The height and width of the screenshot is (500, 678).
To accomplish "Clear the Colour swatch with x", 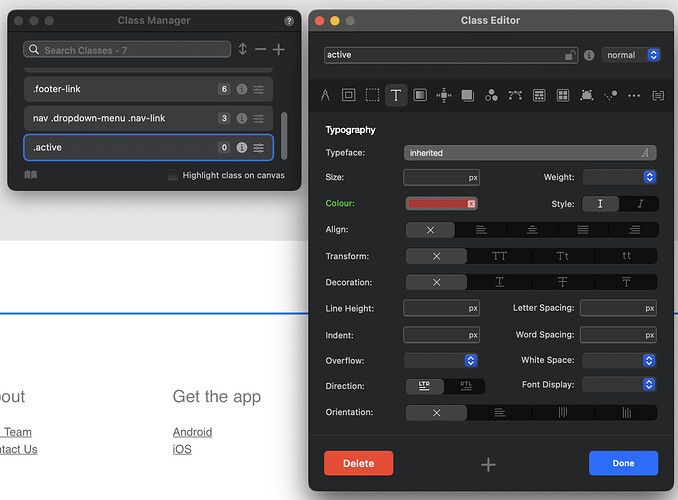I will (x=471, y=204).
